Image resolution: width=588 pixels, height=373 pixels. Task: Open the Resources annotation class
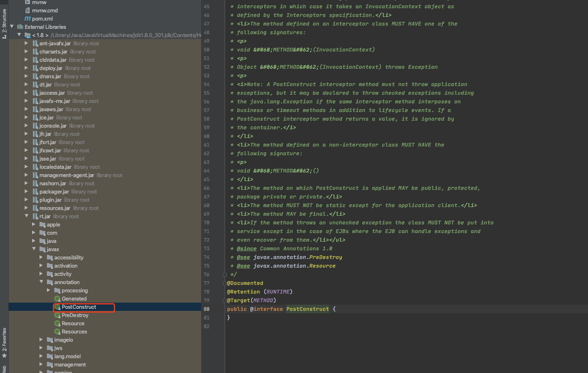tap(74, 332)
